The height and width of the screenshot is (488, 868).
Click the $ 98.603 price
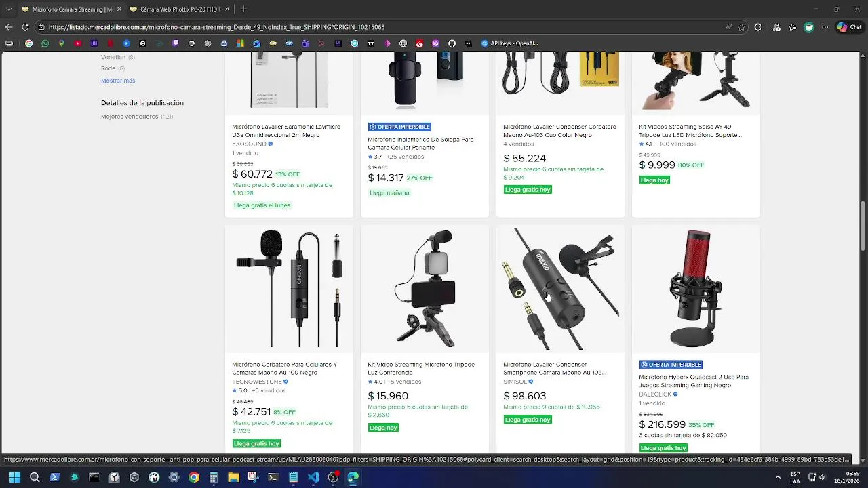[524, 396]
